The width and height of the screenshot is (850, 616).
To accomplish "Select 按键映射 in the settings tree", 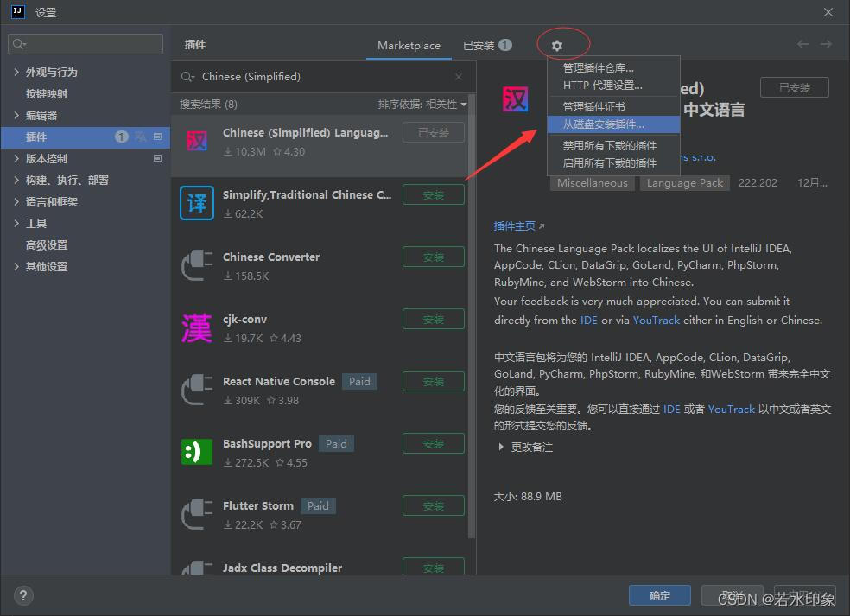I will 47,93.
